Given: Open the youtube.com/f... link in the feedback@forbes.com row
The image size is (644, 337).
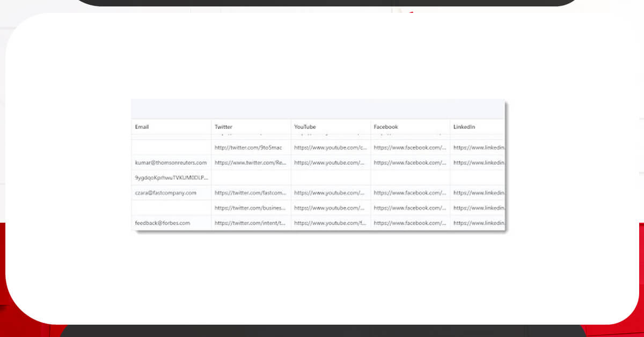Looking at the screenshot, I should pos(330,223).
